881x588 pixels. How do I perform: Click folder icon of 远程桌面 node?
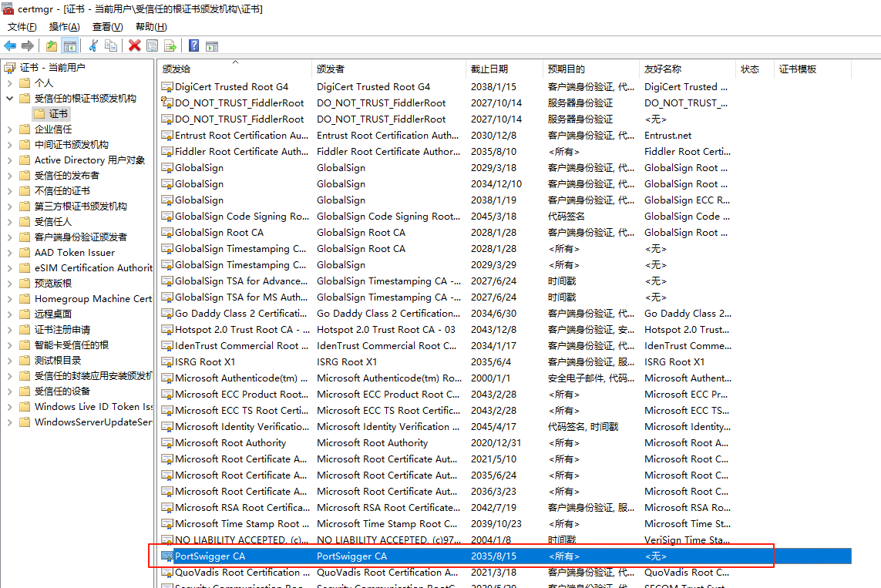(x=24, y=314)
